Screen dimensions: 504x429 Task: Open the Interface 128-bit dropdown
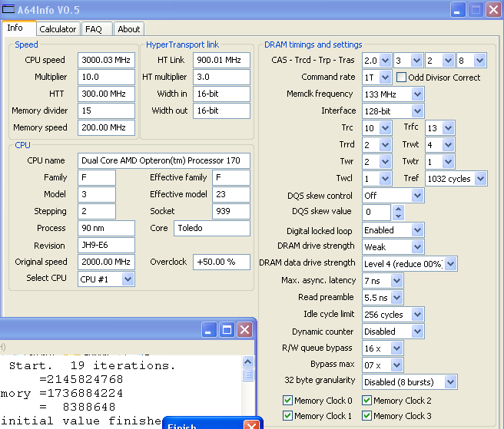click(x=417, y=111)
